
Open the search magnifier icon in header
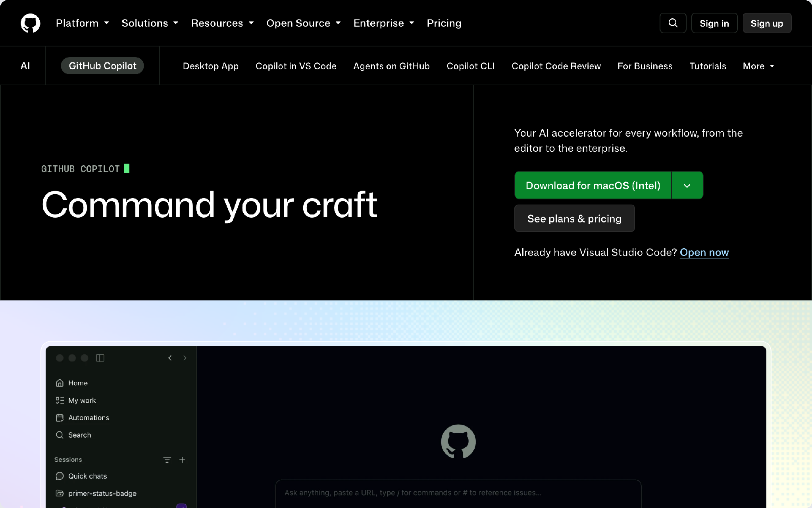[673, 23]
